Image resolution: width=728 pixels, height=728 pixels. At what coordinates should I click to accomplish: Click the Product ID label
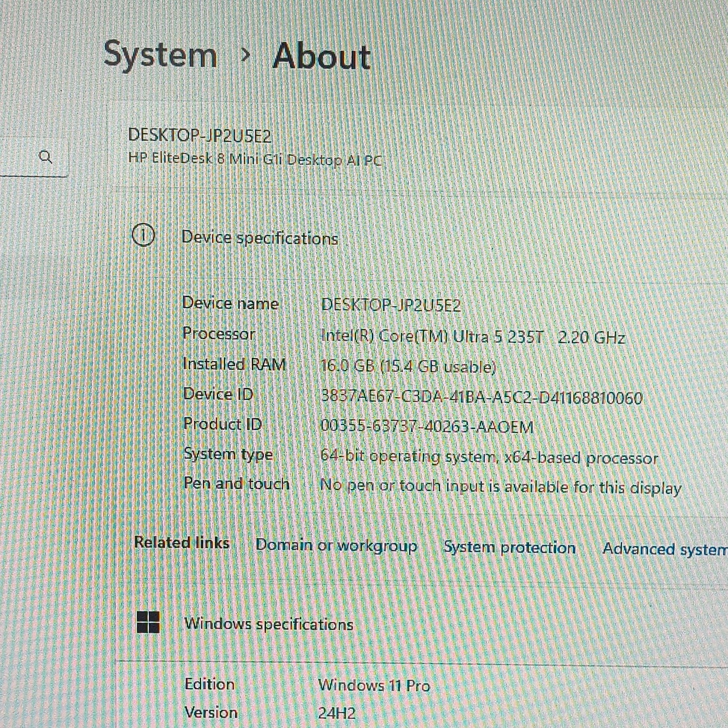pyautogui.click(x=223, y=424)
